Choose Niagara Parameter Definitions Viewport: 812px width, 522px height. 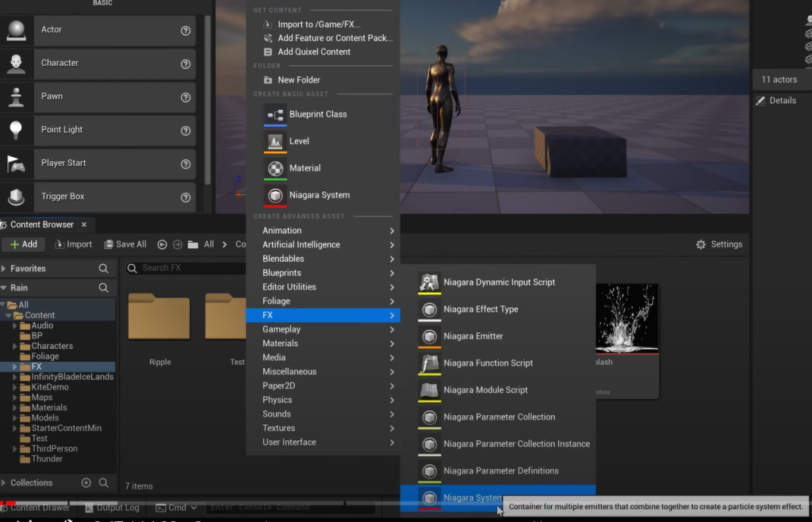point(498,470)
